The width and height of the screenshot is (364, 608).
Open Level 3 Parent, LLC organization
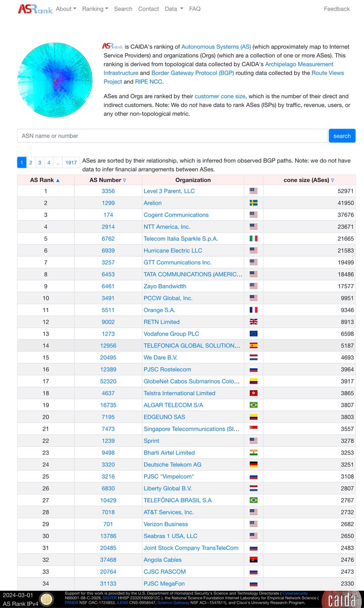pos(169,191)
